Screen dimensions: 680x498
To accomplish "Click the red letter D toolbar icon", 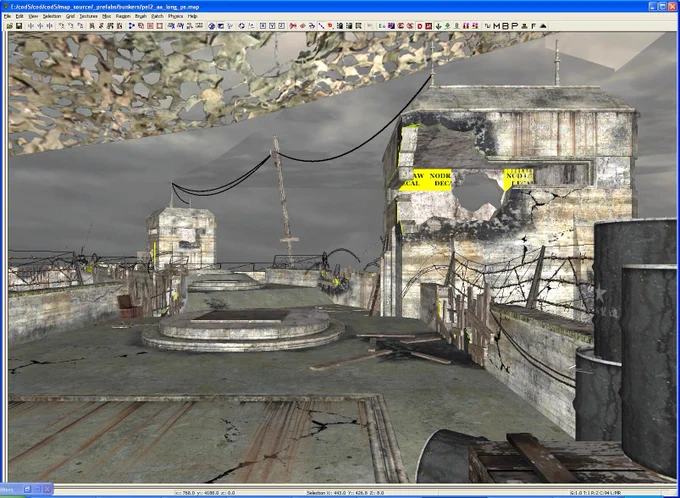I will 420,26.
